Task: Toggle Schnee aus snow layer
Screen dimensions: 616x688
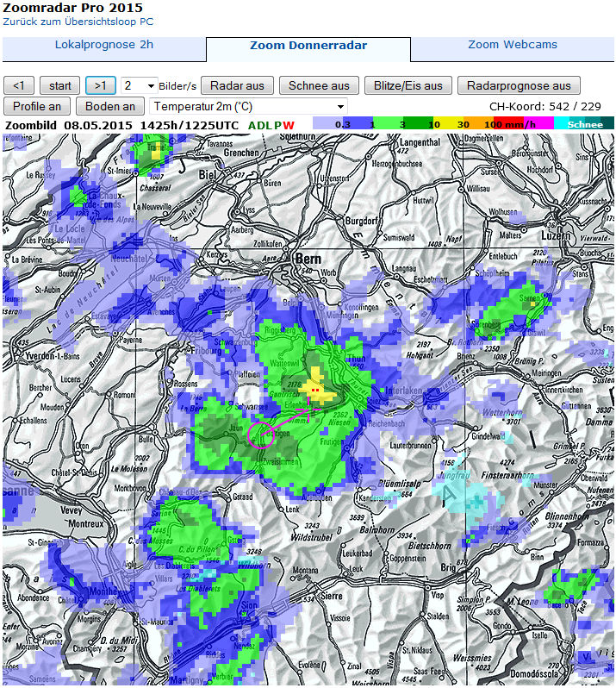Action: [319, 85]
